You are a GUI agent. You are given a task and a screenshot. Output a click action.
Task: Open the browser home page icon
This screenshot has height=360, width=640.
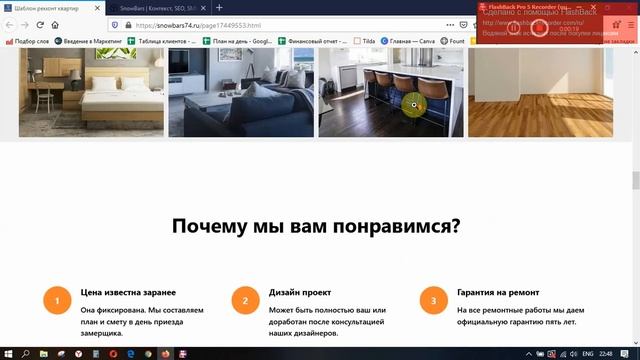click(55, 25)
